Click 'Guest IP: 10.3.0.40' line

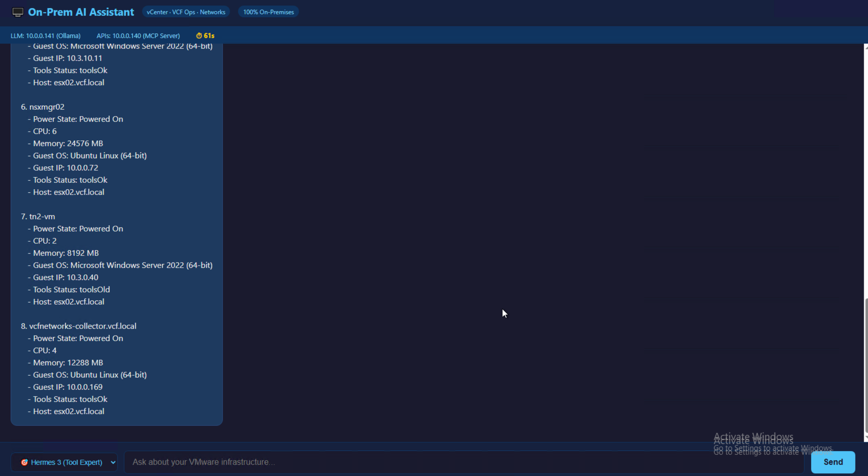pos(63,277)
